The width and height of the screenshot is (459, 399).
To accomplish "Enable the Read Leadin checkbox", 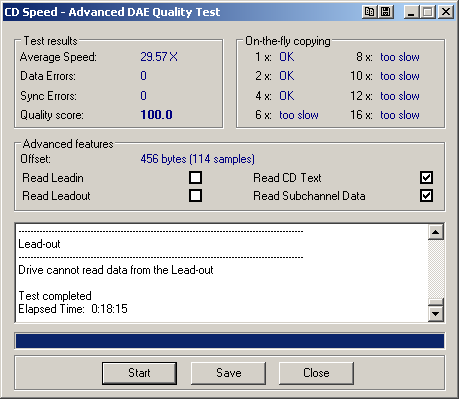I will point(195,178).
